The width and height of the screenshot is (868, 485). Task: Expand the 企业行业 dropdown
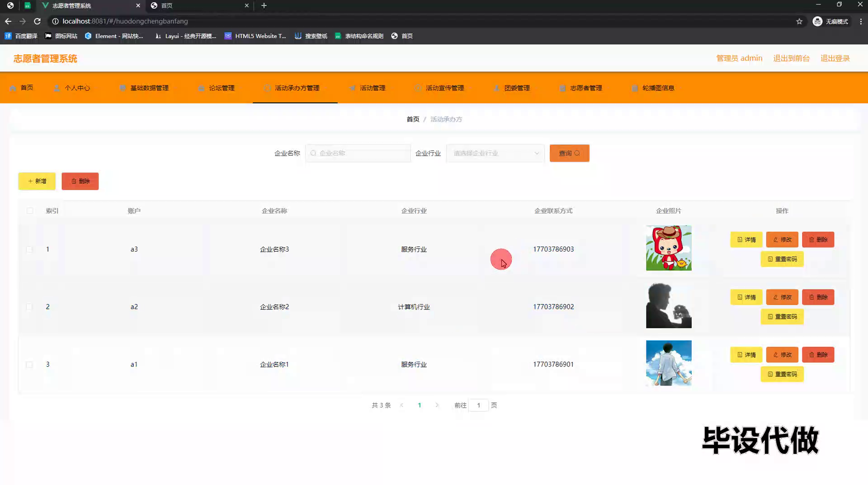pyautogui.click(x=495, y=153)
